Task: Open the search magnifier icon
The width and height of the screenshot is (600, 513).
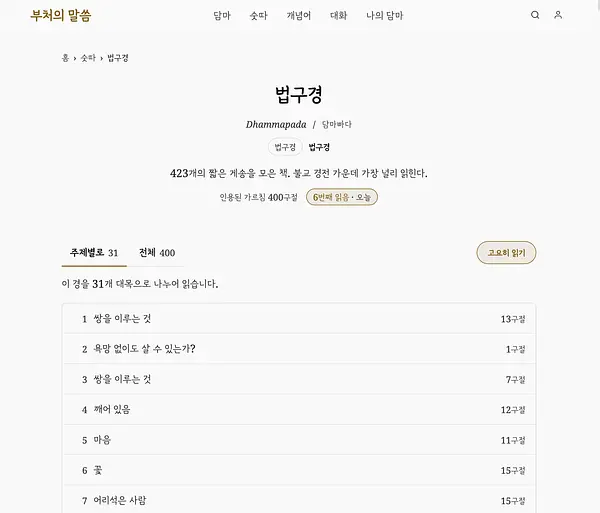Action: pyautogui.click(x=535, y=15)
